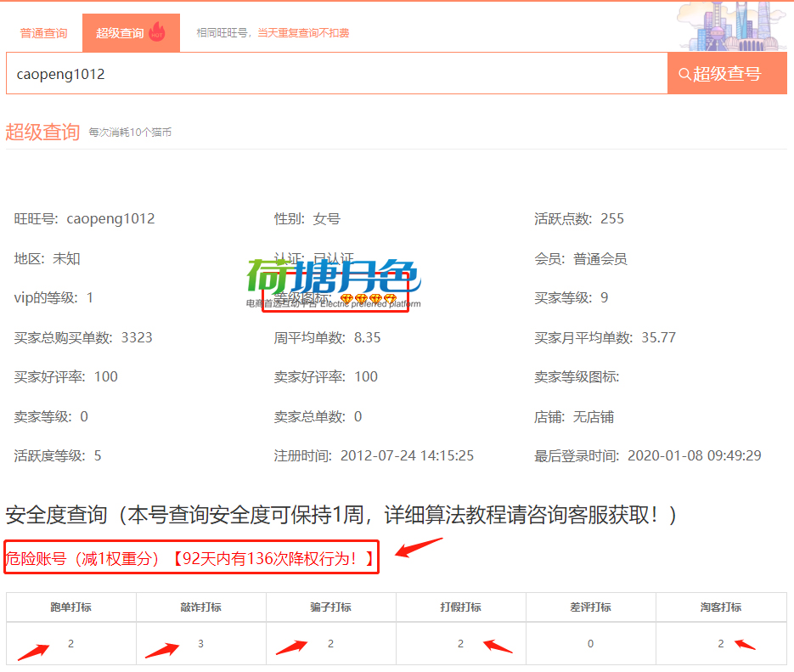The image size is (794, 672).
Task: Select the 超级查询 tab
Action: tap(120, 33)
